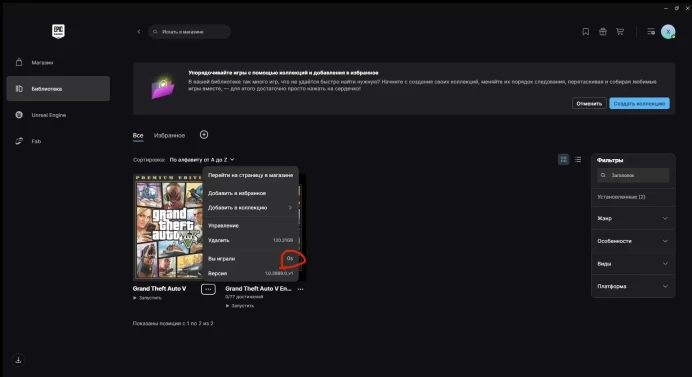The width and height of the screenshot is (692, 377).
Task: Expand the Особенности filter
Action: pos(633,241)
